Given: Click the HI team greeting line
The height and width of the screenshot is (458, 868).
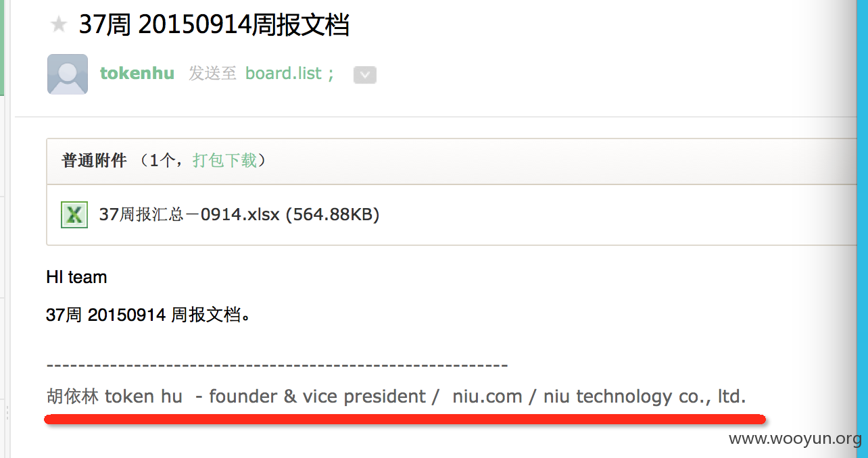Looking at the screenshot, I should point(76,277).
